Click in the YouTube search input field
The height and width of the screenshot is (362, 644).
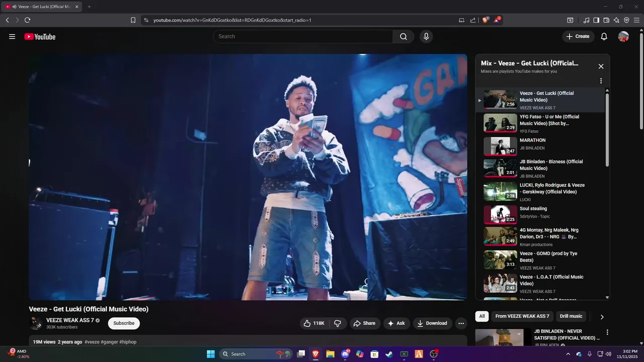pyautogui.click(x=303, y=36)
